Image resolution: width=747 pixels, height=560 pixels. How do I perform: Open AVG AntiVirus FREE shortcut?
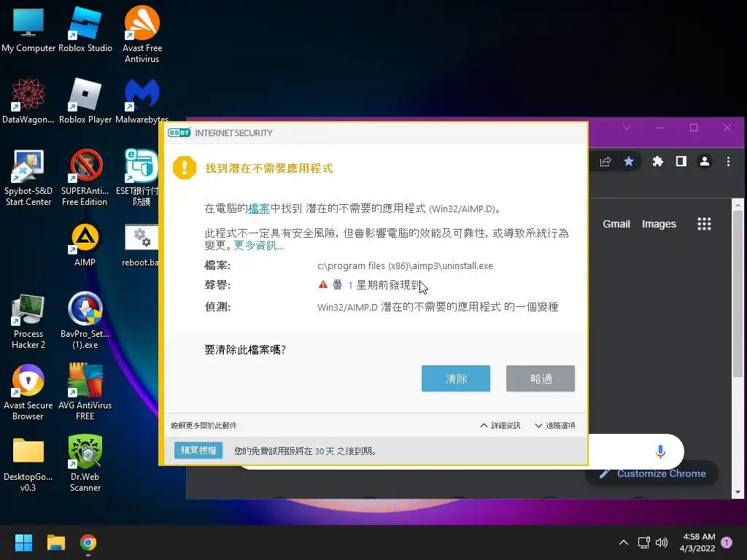[85, 393]
